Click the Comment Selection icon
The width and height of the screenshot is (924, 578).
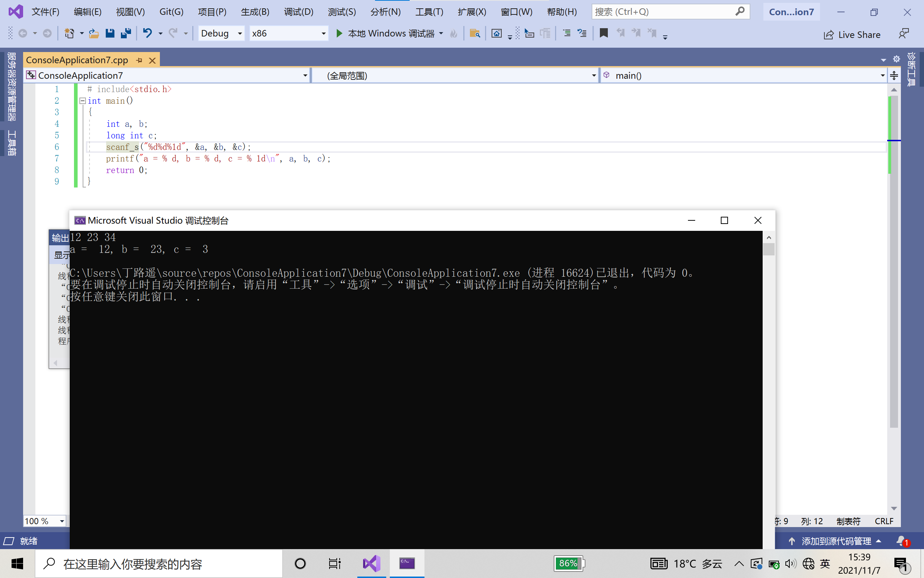click(567, 34)
